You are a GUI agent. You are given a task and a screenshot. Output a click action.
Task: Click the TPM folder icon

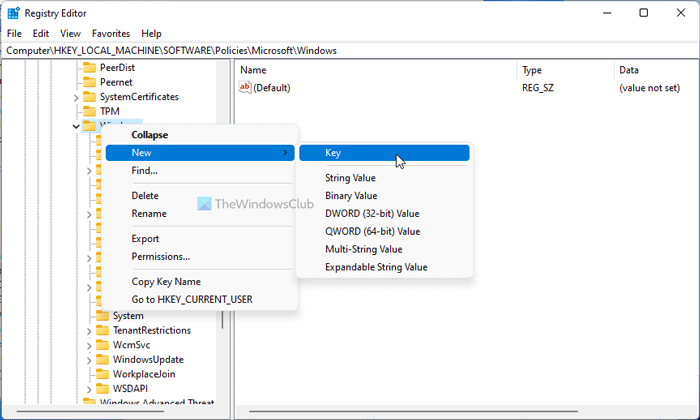click(89, 111)
